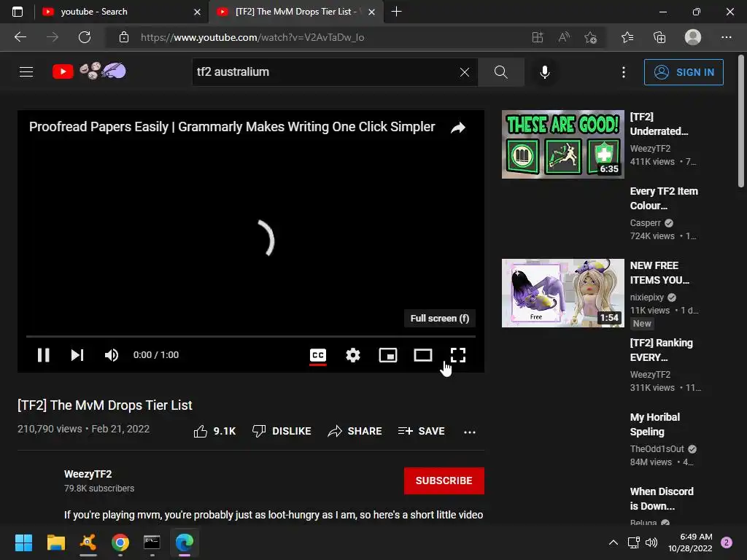Enable miniplayer mode

pos(388,355)
